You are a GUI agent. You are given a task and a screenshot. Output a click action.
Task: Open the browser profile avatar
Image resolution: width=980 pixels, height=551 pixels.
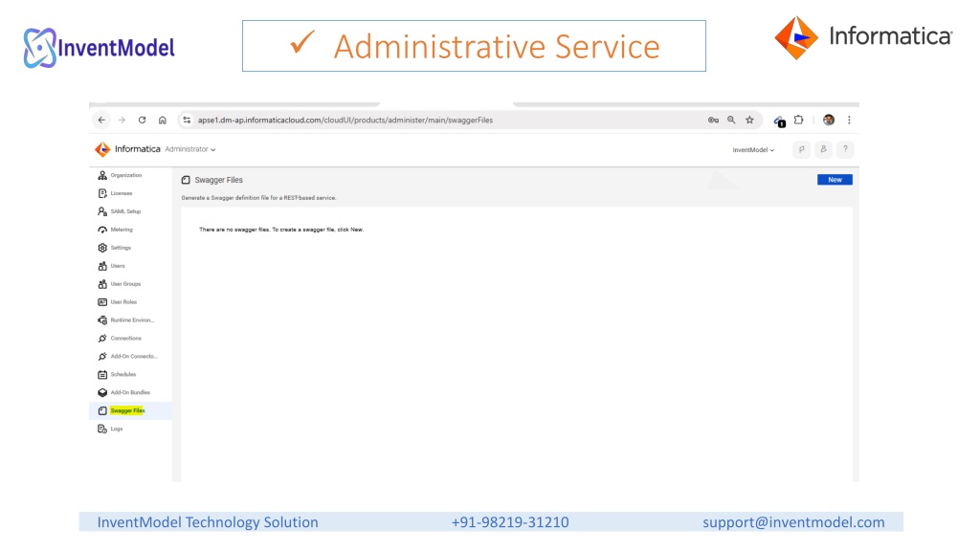click(829, 120)
